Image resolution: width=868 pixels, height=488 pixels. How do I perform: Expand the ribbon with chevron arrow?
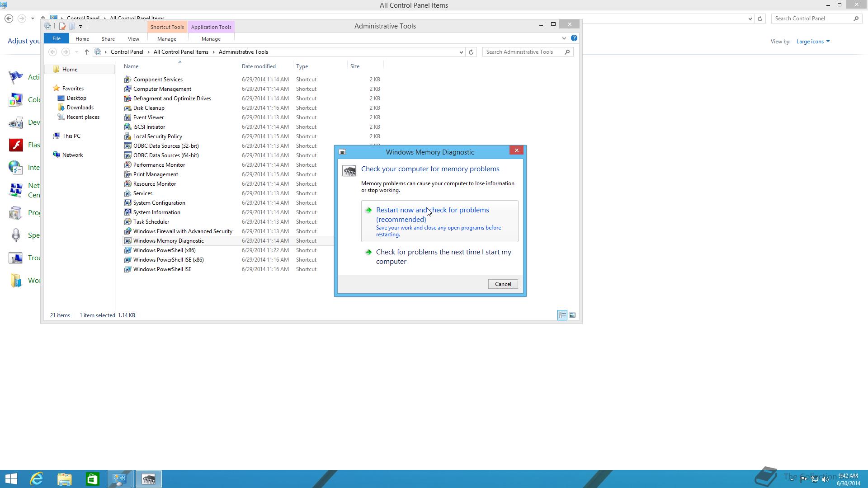564,38
